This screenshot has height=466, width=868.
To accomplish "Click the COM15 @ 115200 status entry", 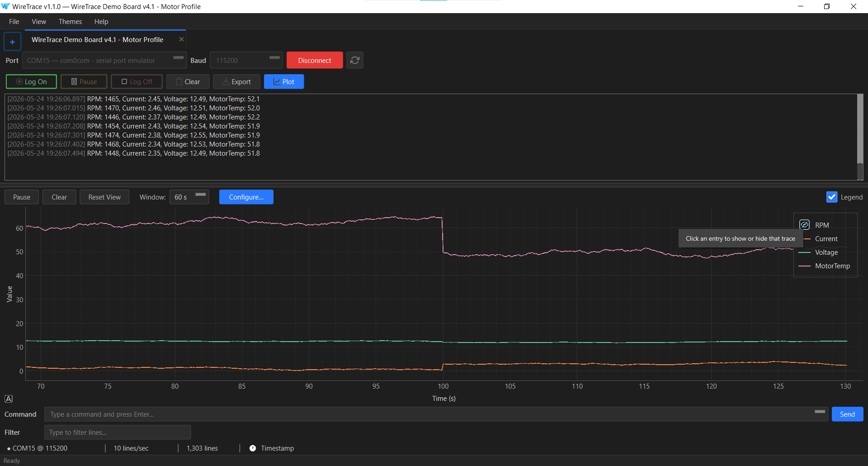I will [38, 448].
